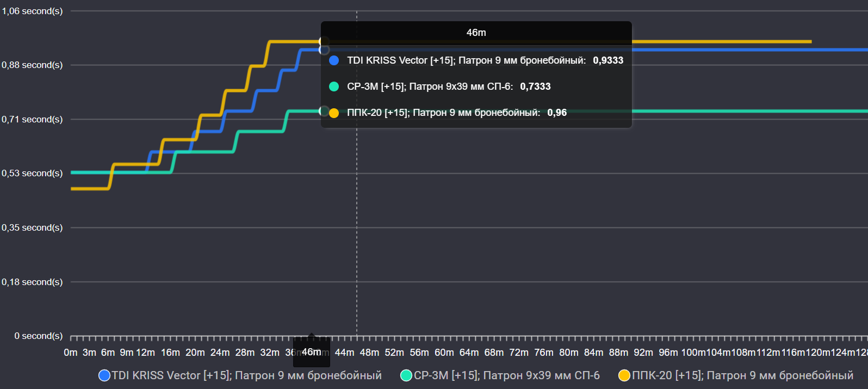
Task: Click the tooltip text "СР-3М [+15]; Патрон 9x39 мм СП-6:"
Action: click(x=430, y=87)
